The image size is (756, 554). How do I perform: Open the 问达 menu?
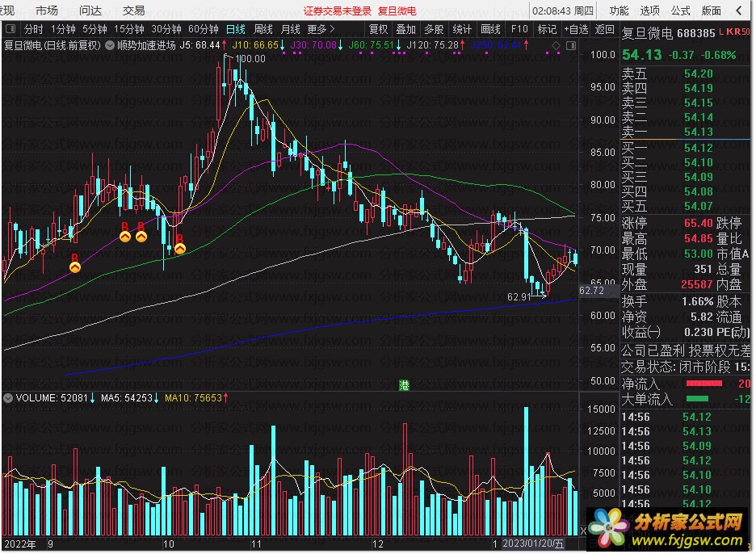point(90,10)
